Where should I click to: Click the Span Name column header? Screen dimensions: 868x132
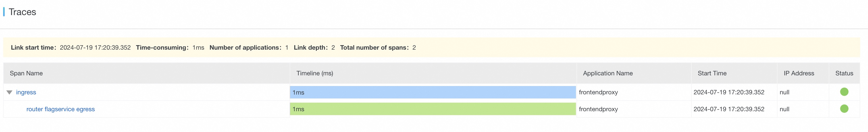click(x=26, y=74)
